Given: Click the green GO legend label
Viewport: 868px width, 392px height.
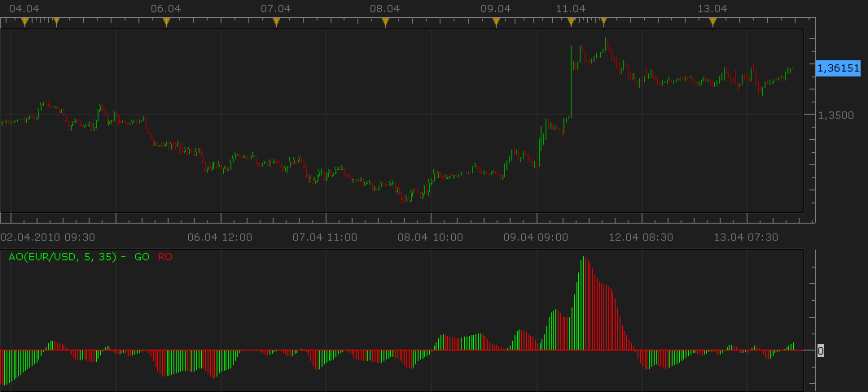Looking at the screenshot, I should tap(142, 256).
